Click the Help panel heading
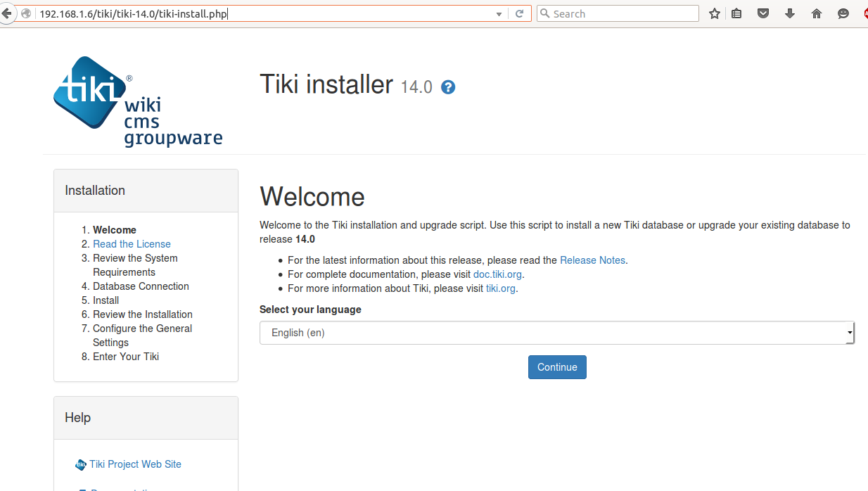Viewport: 868px width, 491px height. click(77, 418)
